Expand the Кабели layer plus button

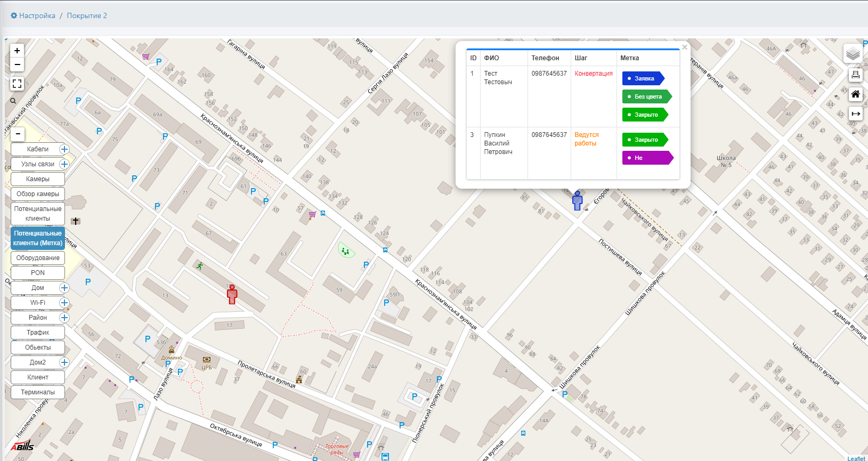coord(64,149)
